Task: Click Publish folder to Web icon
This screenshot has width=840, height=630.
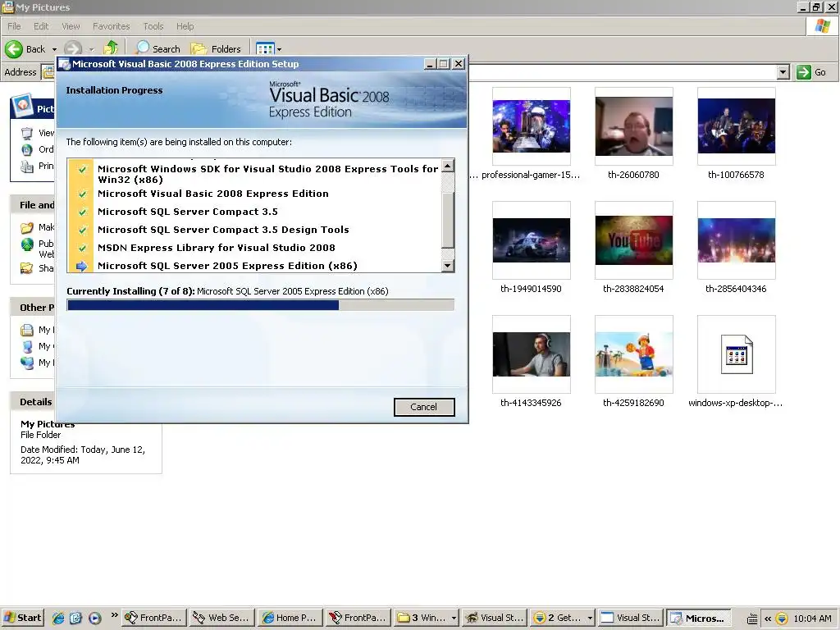Action: click(x=27, y=244)
